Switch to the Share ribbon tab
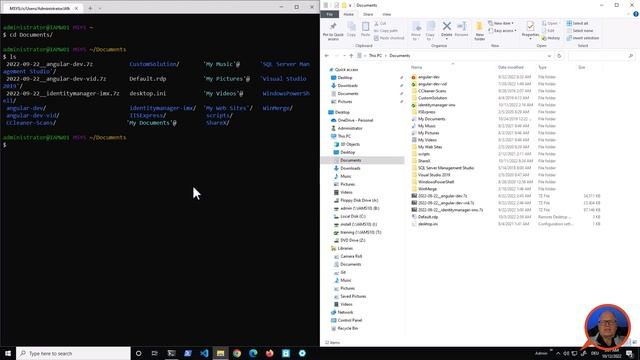The width and height of the screenshot is (640, 360). [x=368, y=14]
